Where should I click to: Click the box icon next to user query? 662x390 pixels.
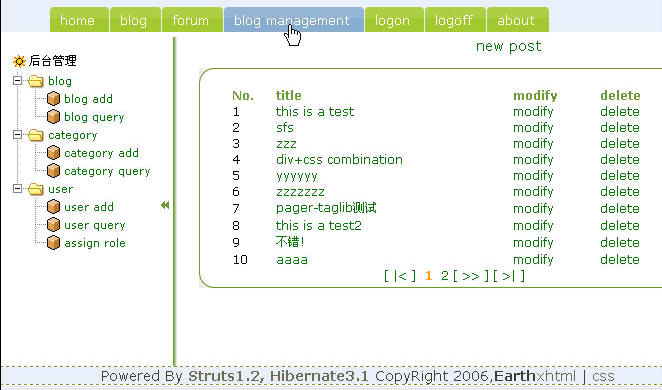click(53, 225)
